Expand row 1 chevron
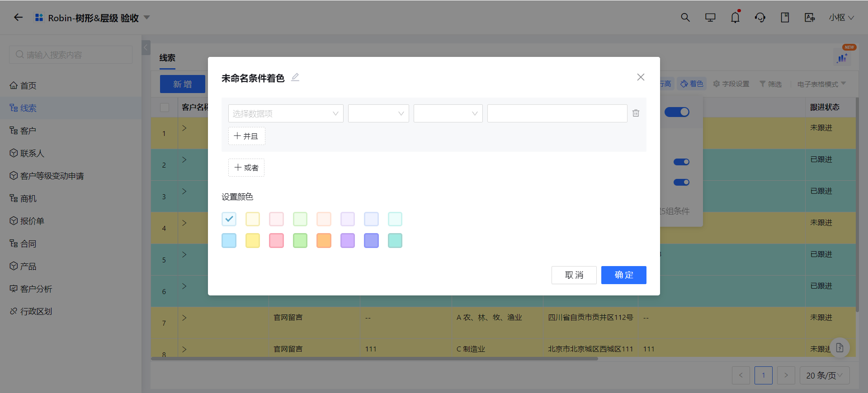Viewport: 868px width, 393px height. pyautogui.click(x=184, y=128)
